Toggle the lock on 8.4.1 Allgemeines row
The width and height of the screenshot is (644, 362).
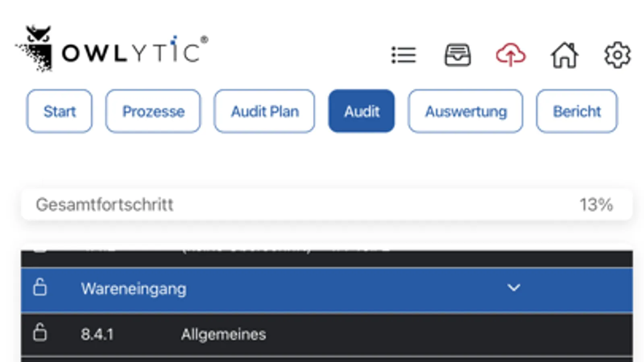pos(40,333)
